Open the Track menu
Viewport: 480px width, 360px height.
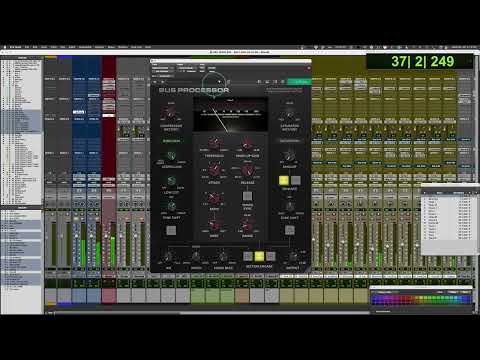[53, 47]
